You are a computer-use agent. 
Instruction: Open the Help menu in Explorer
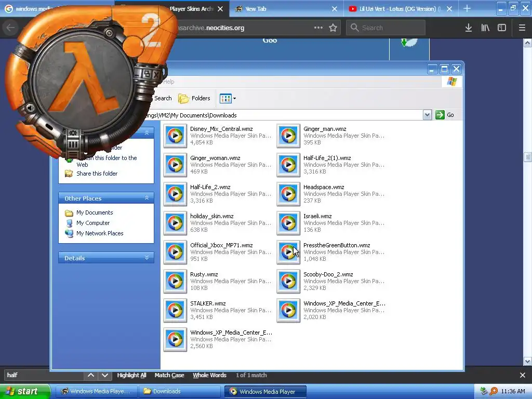(x=169, y=82)
